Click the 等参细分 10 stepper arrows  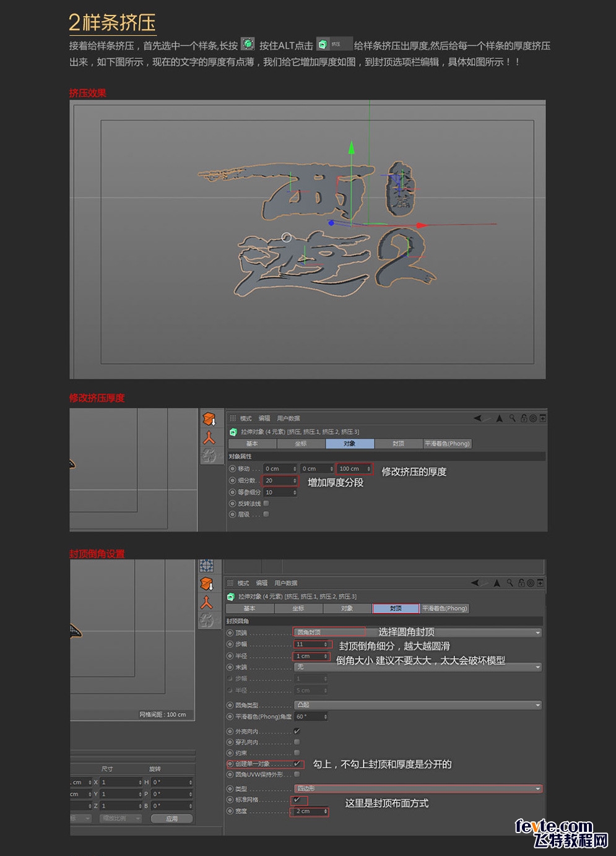(x=295, y=492)
